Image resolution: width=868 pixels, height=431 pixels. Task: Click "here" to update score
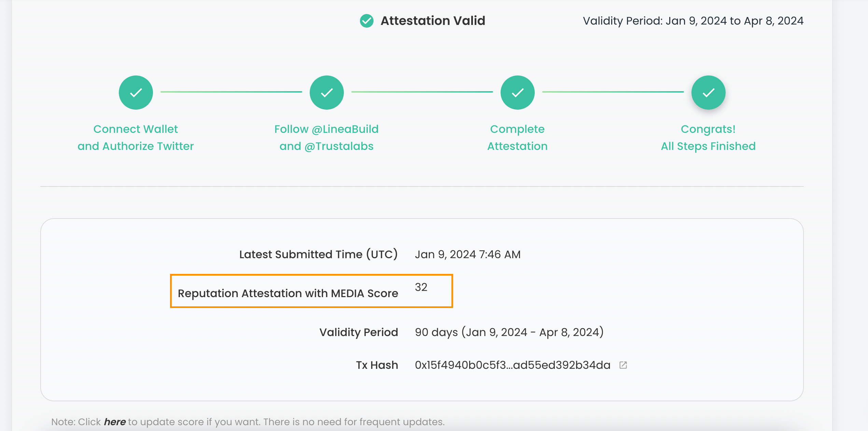pos(115,422)
